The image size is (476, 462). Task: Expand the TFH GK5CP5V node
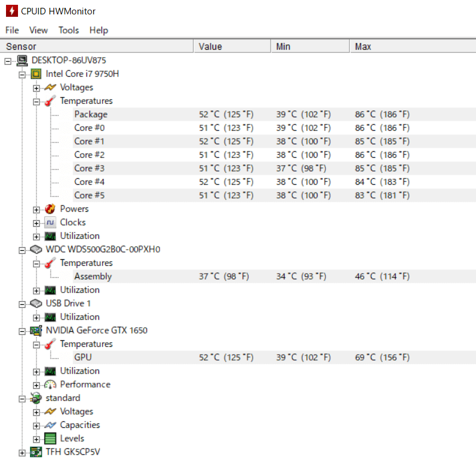pos(22,453)
